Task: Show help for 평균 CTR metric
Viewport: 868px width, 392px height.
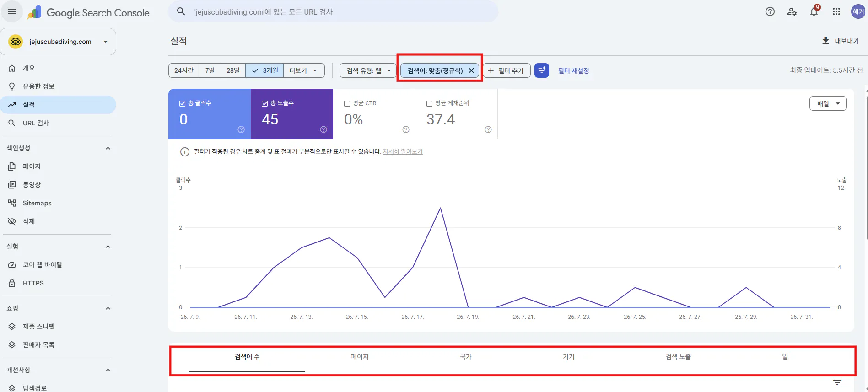Action: click(x=406, y=129)
